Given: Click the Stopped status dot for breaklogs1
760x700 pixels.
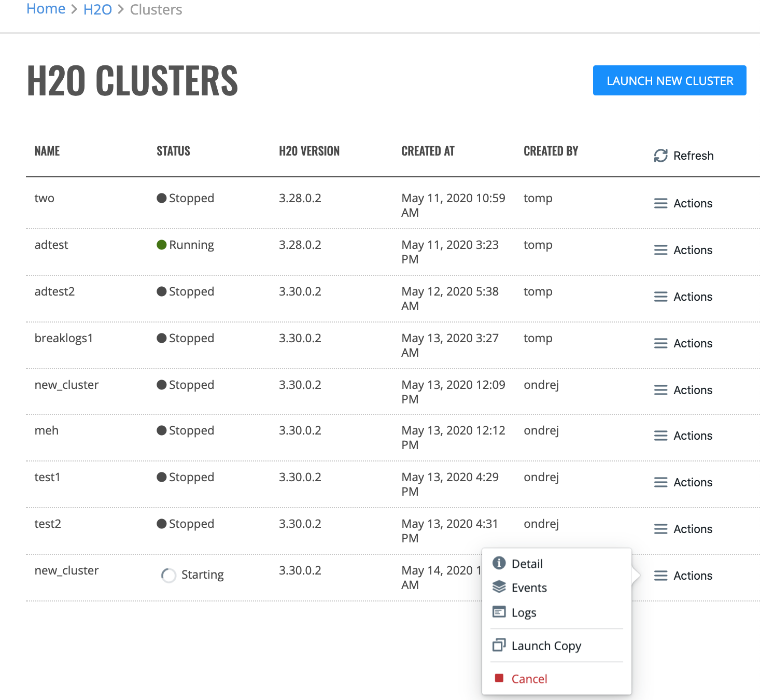Looking at the screenshot, I should [x=162, y=338].
